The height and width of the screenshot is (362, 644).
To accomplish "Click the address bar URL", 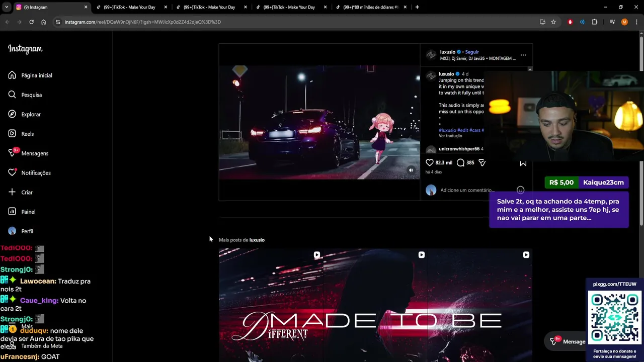I will click(142, 22).
